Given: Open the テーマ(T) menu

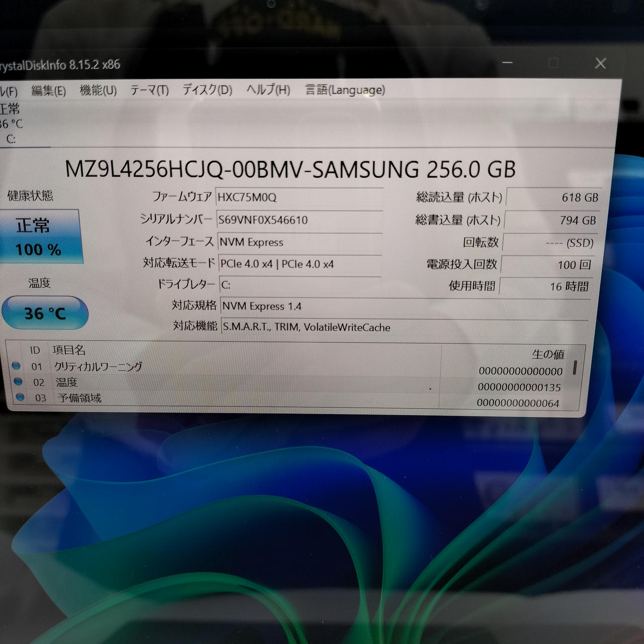Looking at the screenshot, I should [x=149, y=90].
